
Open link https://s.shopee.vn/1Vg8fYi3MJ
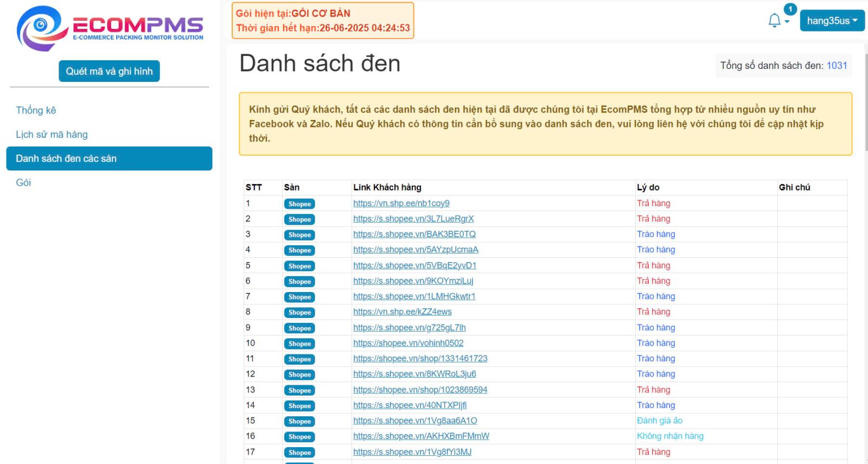pyautogui.click(x=412, y=452)
